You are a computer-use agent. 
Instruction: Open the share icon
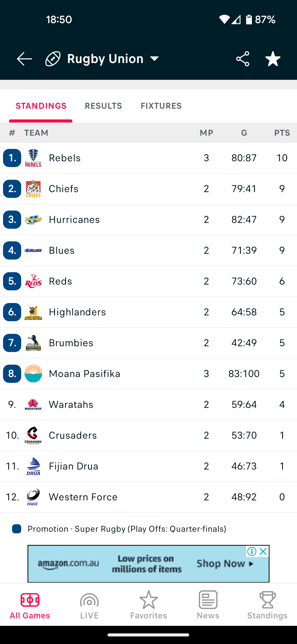(243, 59)
